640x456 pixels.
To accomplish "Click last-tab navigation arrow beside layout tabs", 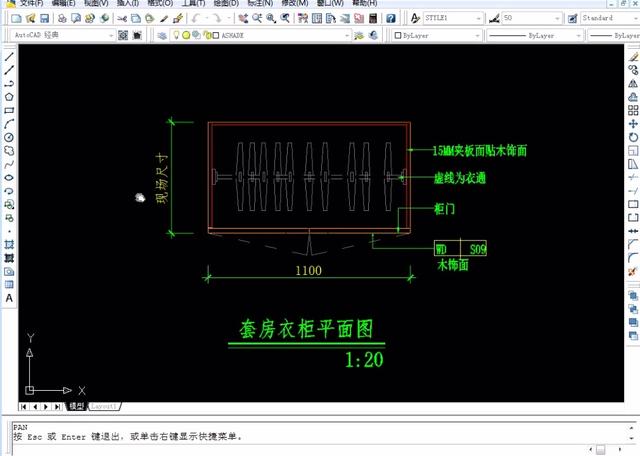I will pyautogui.click(x=58, y=407).
